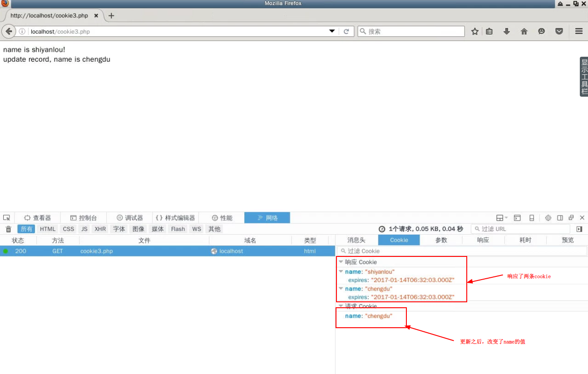Toggle the JS request filter
The image size is (588, 374).
pyautogui.click(x=84, y=229)
